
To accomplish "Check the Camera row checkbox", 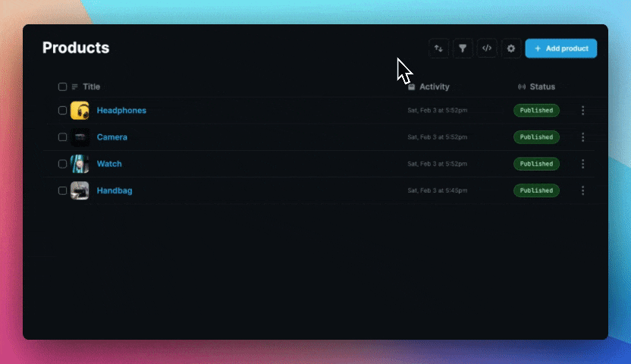I will [62, 137].
